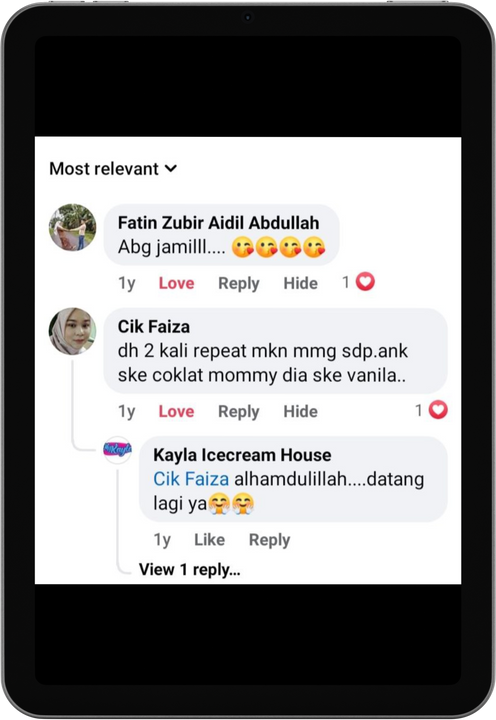Reply to Fatin Zubir's comment
Viewport: 496px width, 720px height.
pyautogui.click(x=239, y=284)
